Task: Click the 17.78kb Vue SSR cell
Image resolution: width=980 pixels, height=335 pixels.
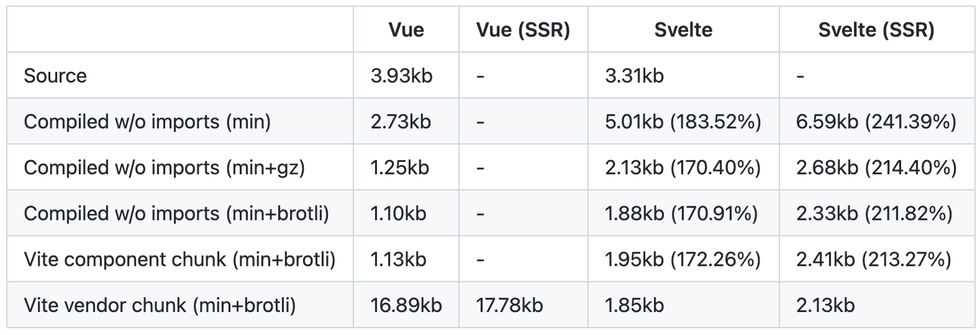Action: (x=510, y=305)
